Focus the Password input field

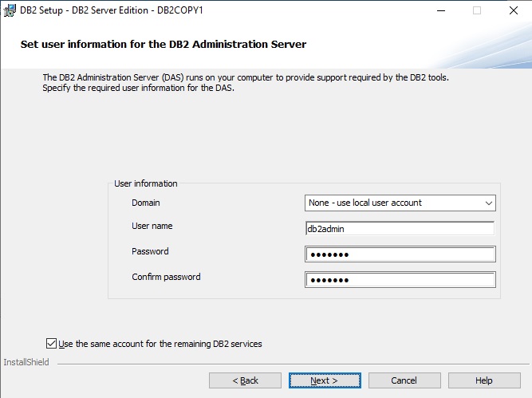400,254
